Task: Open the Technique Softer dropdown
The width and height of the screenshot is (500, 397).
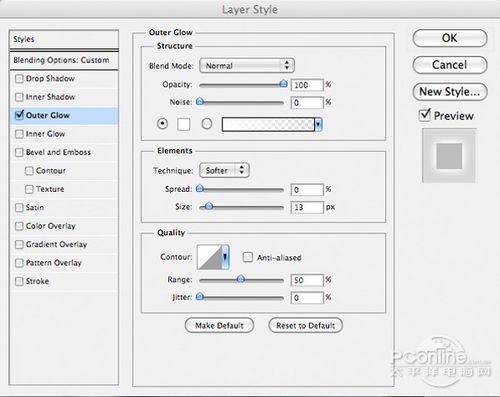Action: click(x=224, y=170)
